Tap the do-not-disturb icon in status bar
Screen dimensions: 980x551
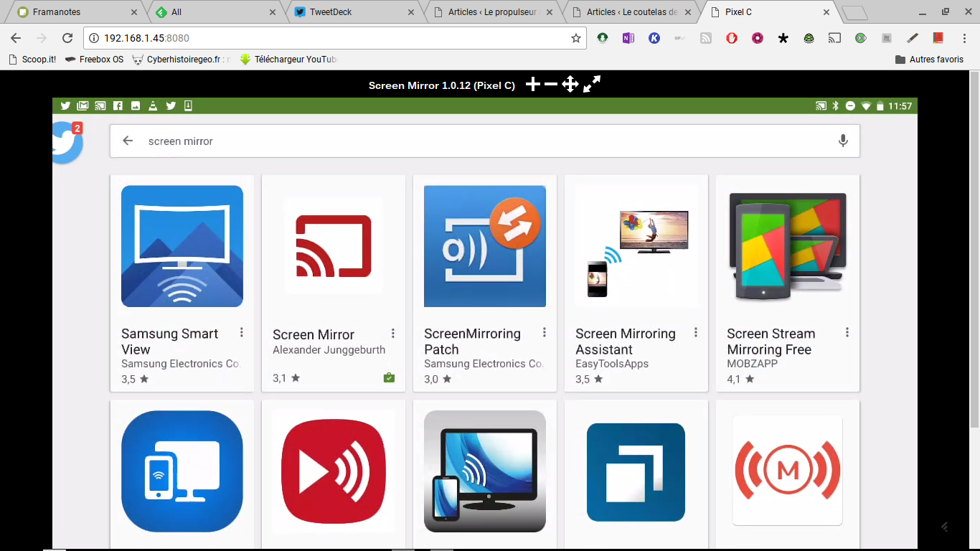(850, 105)
